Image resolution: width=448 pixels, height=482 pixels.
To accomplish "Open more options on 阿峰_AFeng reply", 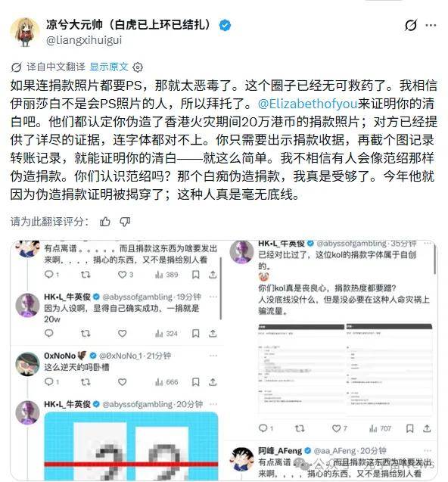I will (x=428, y=451).
